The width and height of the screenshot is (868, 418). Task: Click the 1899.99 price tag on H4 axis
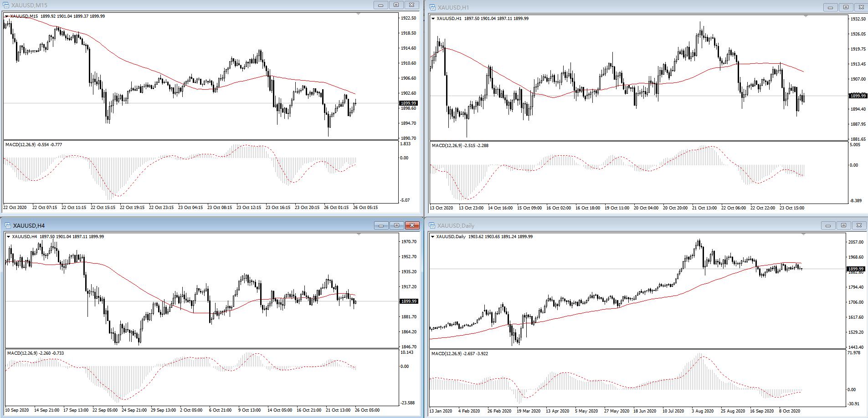(409, 301)
